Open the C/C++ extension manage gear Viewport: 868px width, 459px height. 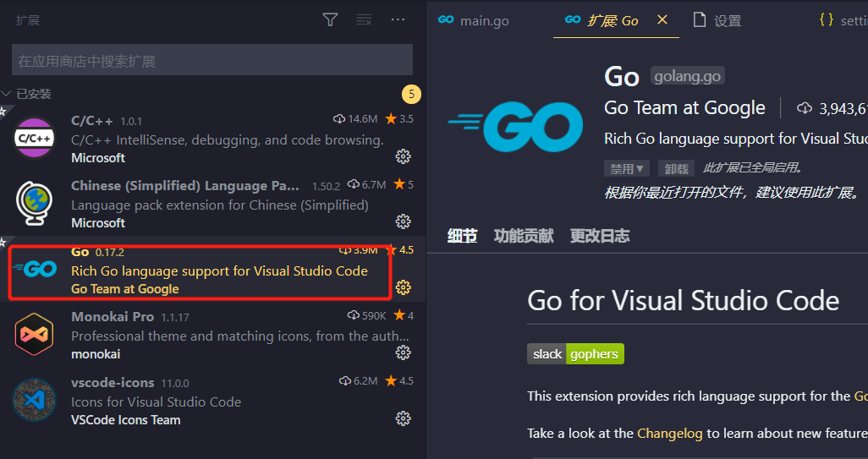click(403, 156)
